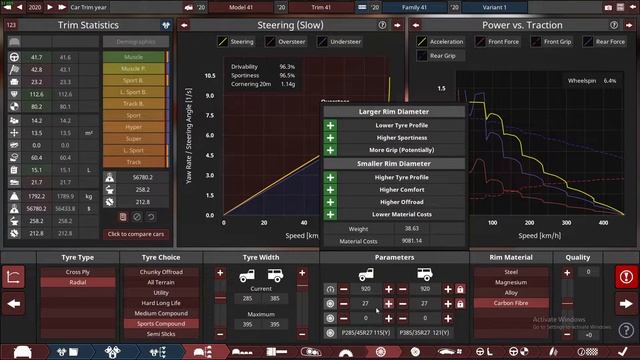Click the graph toggle icon at left

[13, 277]
